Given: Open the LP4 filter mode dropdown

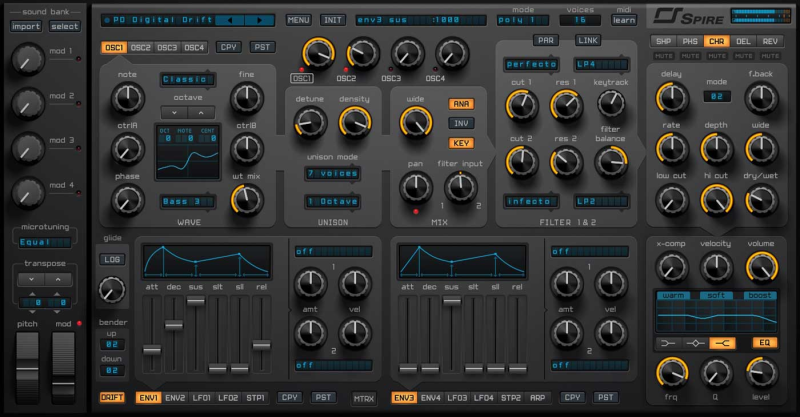Looking at the screenshot, I should tap(601, 64).
